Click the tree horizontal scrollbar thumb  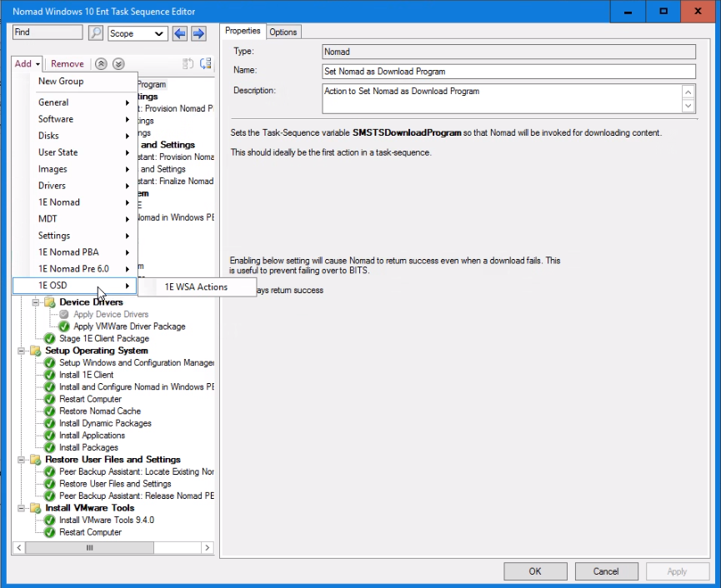[90, 547]
